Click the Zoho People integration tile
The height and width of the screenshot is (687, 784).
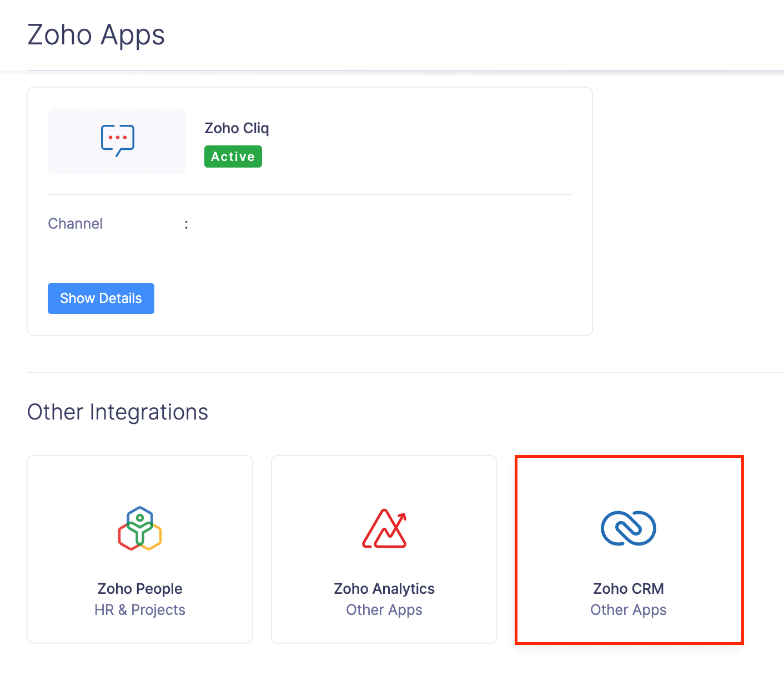pyautogui.click(x=139, y=549)
